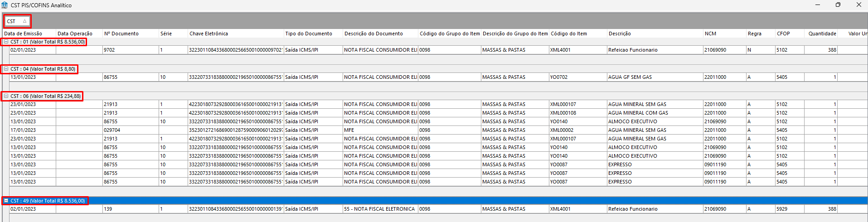Select the CST : 04 Valor Total R$ 8,80 row
Viewport: 868px width, 222px height.
pos(435,69)
